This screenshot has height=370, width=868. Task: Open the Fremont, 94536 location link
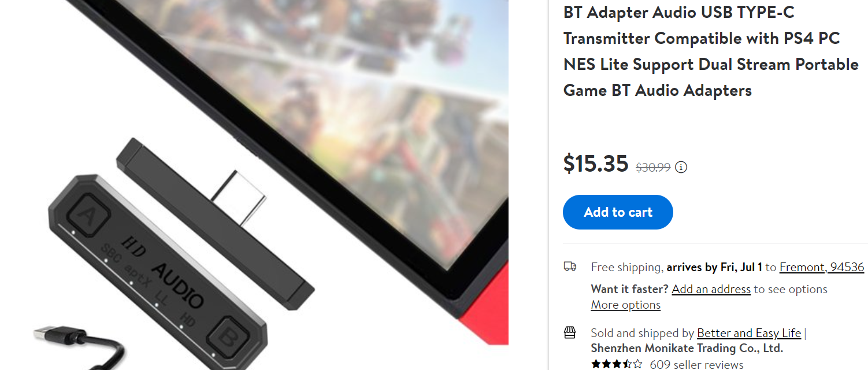822,267
